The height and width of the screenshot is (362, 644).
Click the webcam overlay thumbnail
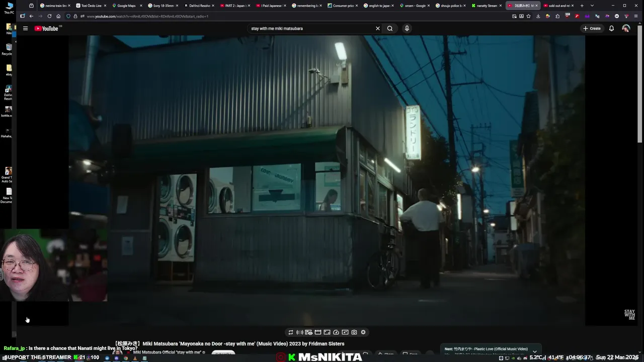click(x=54, y=265)
